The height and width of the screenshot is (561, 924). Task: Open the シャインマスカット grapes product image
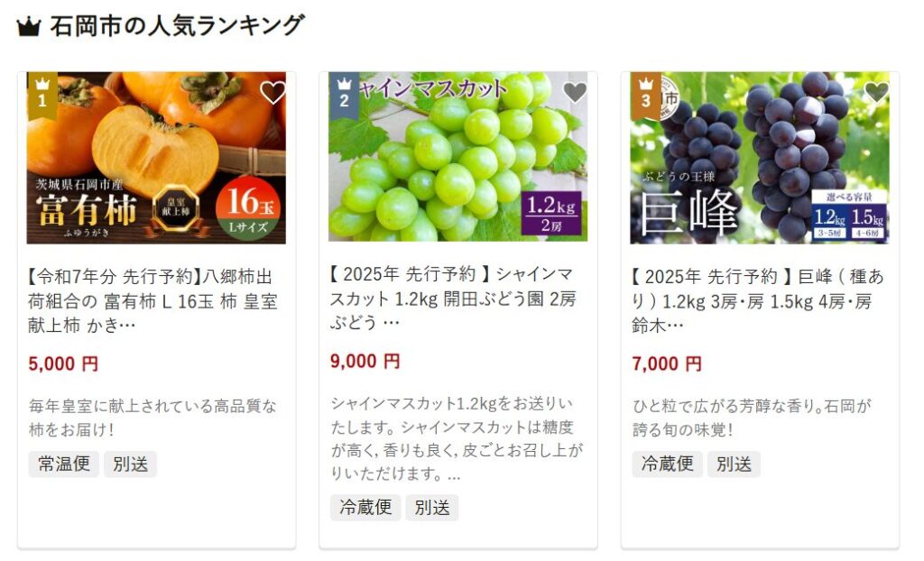tap(457, 157)
